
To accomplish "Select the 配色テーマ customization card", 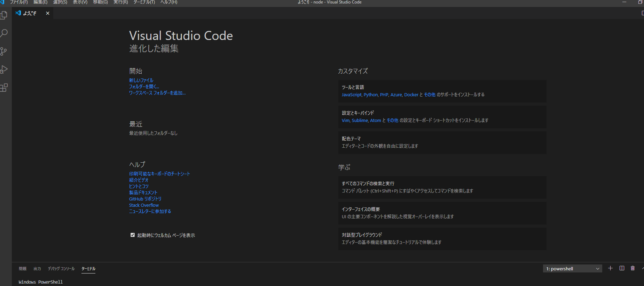I will point(442,142).
